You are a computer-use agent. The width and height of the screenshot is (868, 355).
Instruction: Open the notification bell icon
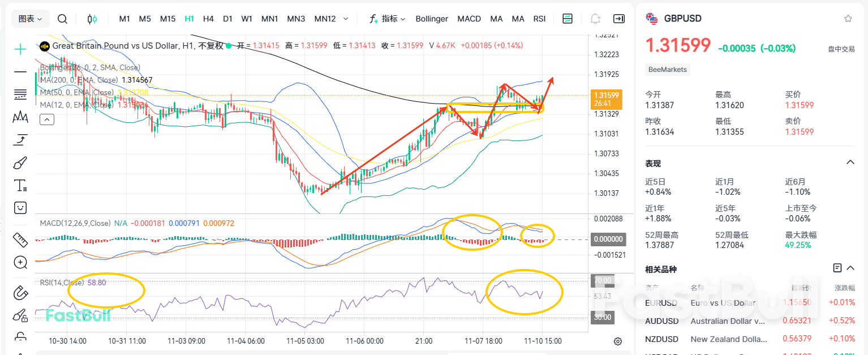coord(595,18)
